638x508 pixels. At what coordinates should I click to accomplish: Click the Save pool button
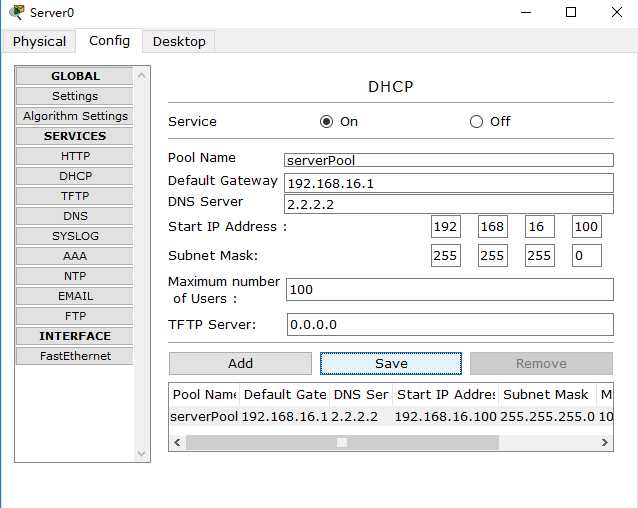pyautogui.click(x=391, y=363)
